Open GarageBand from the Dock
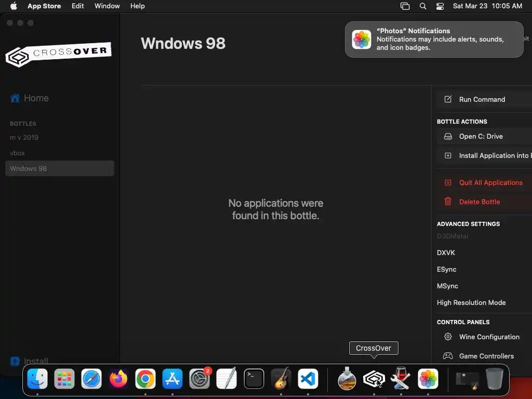 281,379
